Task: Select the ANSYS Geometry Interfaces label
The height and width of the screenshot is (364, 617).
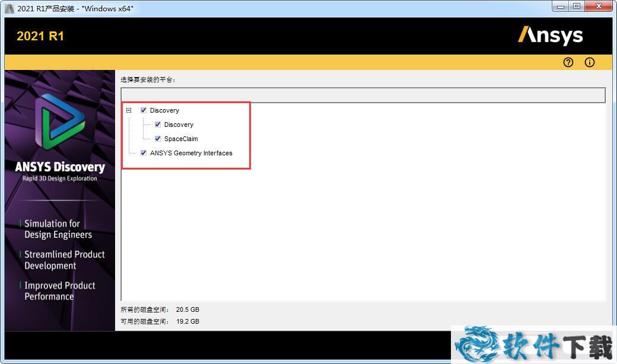Action: tap(191, 153)
